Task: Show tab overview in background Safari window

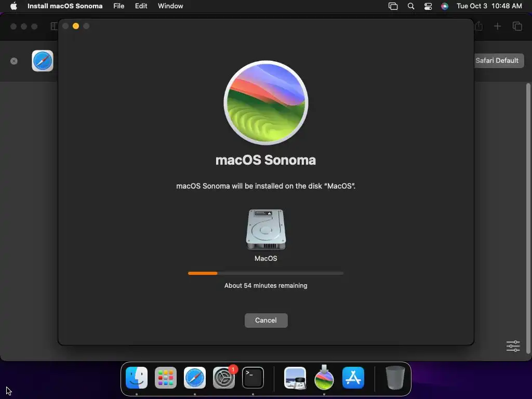Action: [517, 26]
